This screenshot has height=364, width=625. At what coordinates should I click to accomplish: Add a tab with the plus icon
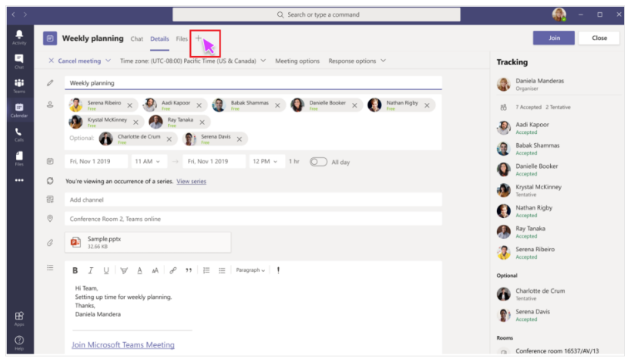[x=198, y=39]
